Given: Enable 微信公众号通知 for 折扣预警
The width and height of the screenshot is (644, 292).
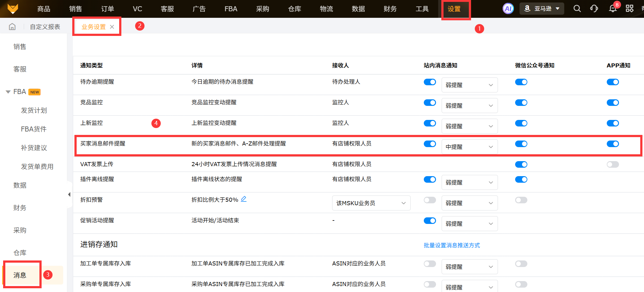Looking at the screenshot, I should (x=521, y=200).
